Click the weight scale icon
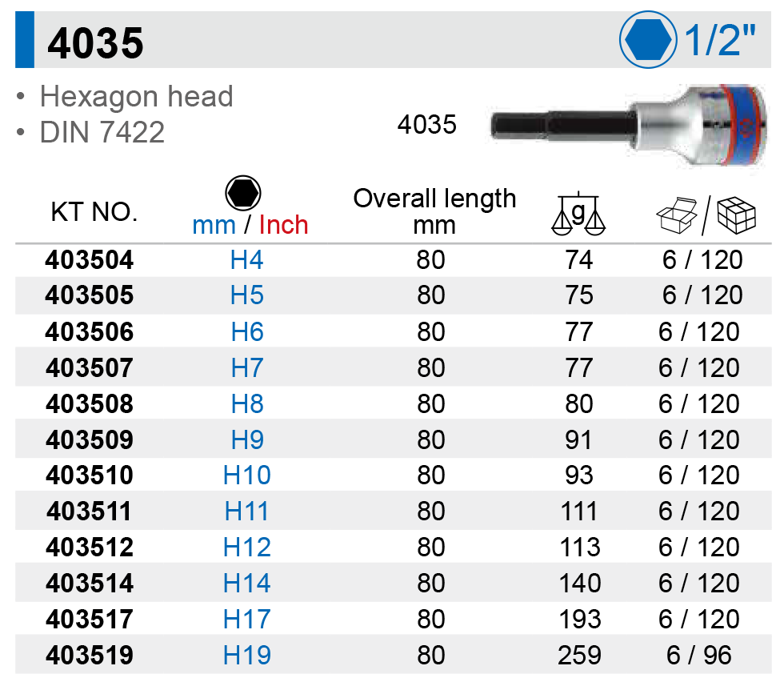Screen dimensions: 784x686 point(578,215)
